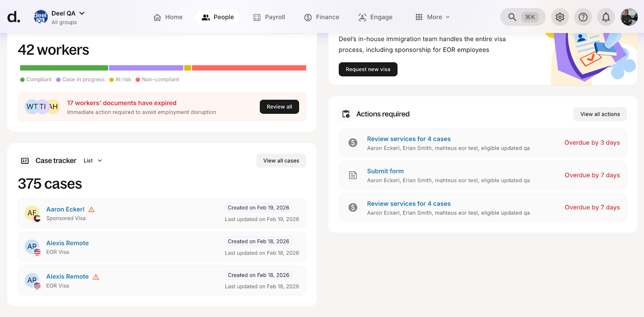This screenshot has height=317, width=644.
Task: Click warning icon beside Aaron Eckerl
Action: click(x=91, y=210)
